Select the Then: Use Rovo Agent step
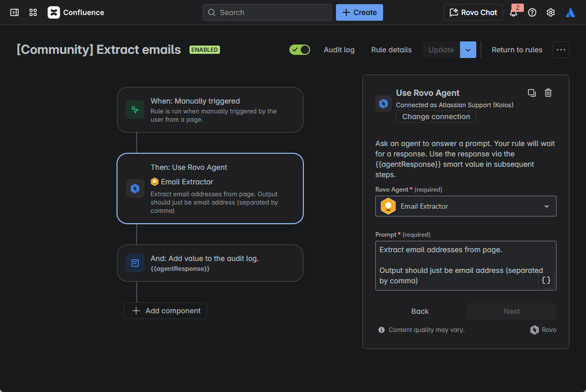Image resolution: width=586 pixels, height=392 pixels. click(x=210, y=188)
